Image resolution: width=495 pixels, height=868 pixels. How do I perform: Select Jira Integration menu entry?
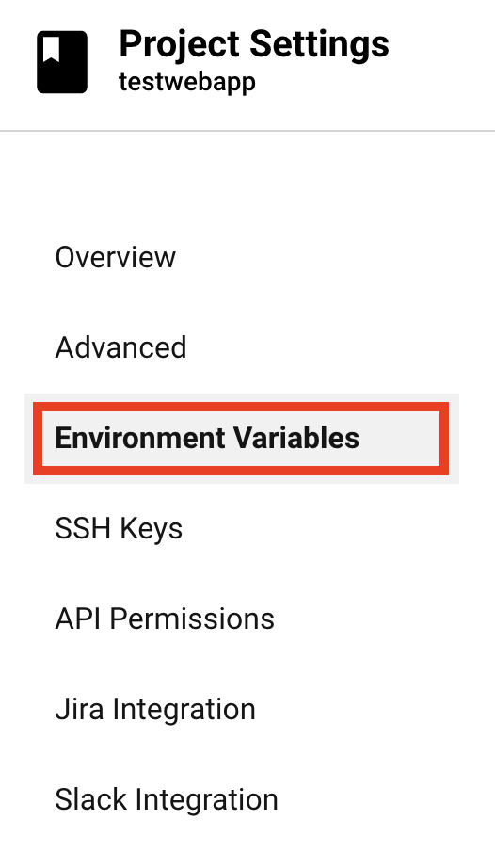155,710
